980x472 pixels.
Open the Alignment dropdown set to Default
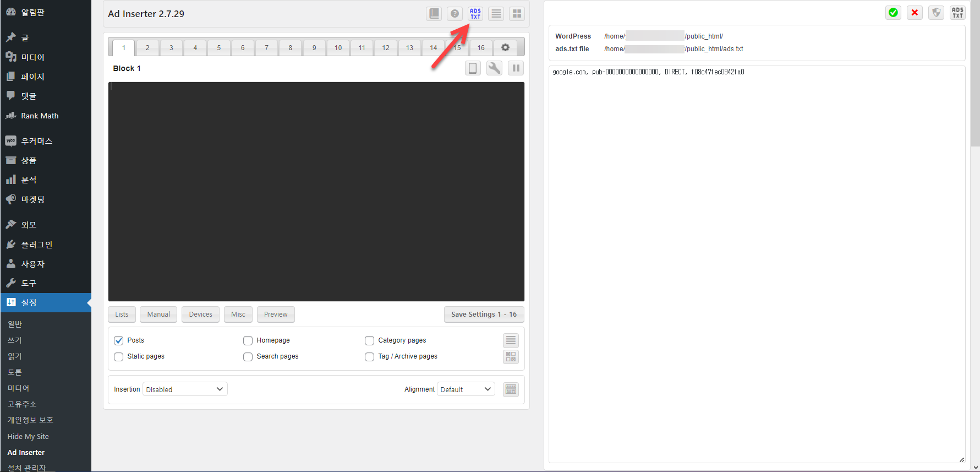click(466, 389)
